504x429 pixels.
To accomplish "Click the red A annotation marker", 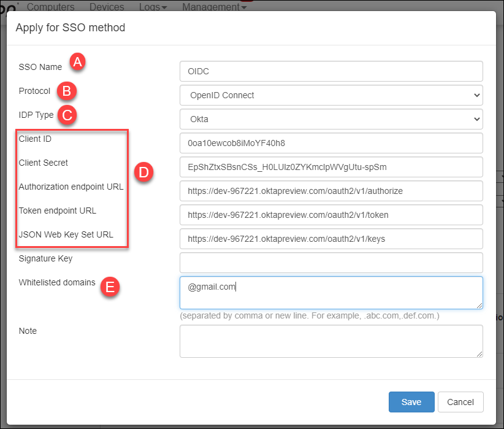I will [x=77, y=62].
